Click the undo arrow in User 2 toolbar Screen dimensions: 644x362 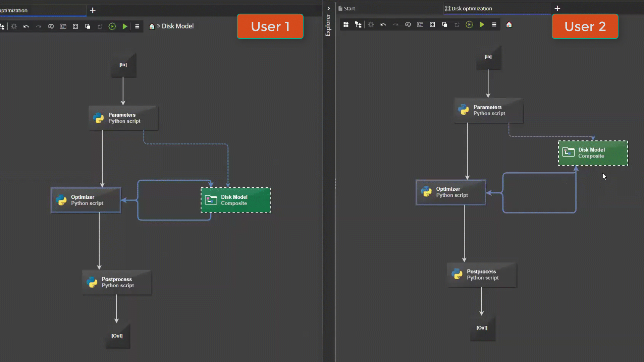[x=383, y=24]
